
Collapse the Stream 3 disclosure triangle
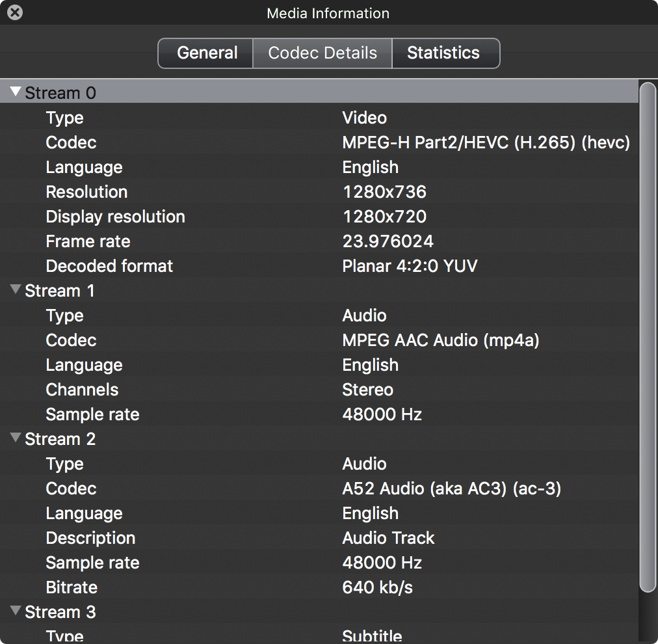point(16,611)
